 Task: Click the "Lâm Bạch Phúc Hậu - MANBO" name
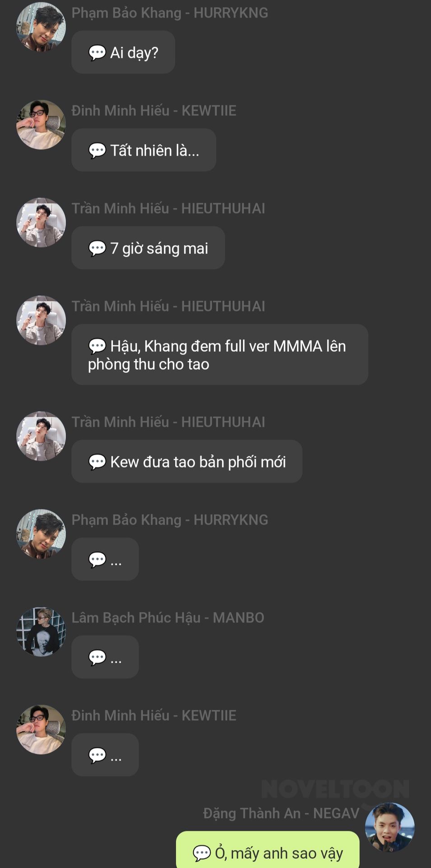[168, 618]
